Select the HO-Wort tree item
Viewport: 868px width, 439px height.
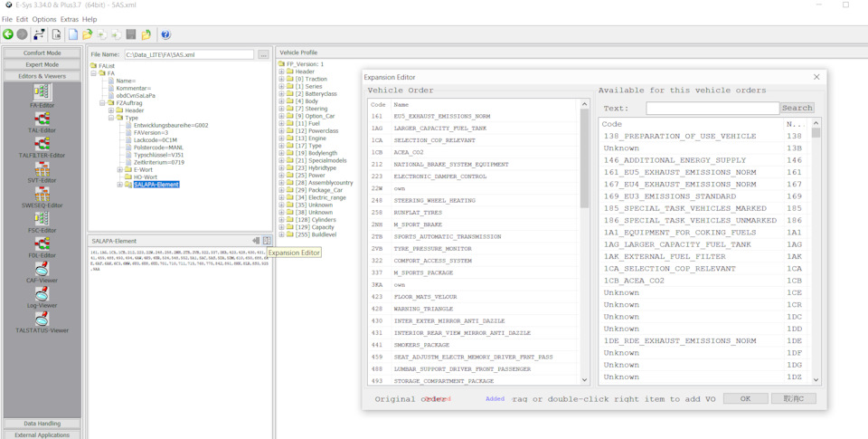click(x=146, y=177)
